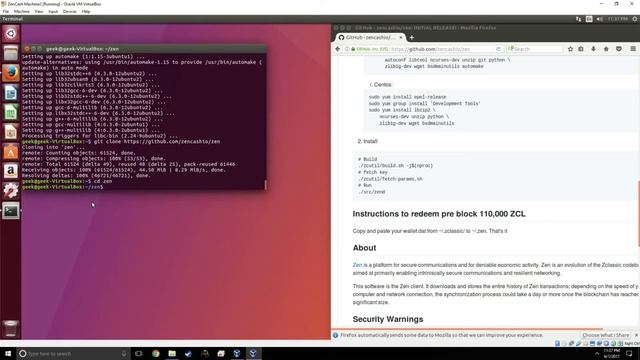
Task: Click the terminal title bar geek@geek-VirtualBox
Action: click(144, 49)
